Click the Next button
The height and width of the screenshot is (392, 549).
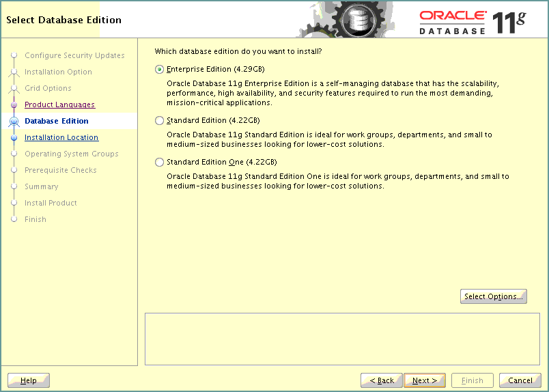[x=424, y=380]
